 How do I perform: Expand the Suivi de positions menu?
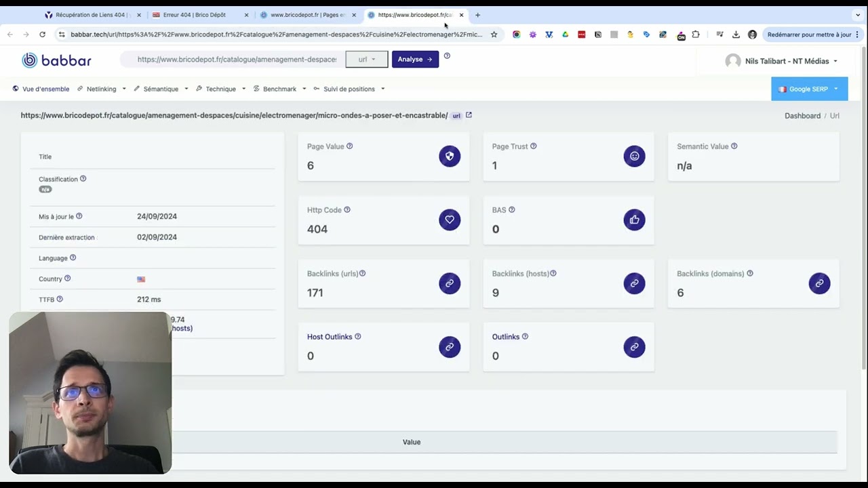[x=349, y=89]
